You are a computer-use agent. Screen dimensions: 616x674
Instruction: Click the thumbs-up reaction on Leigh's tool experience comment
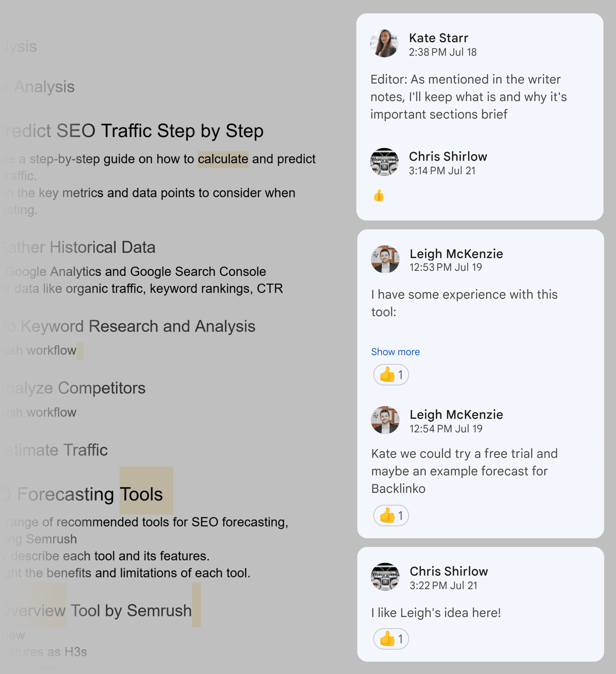(x=391, y=374)
